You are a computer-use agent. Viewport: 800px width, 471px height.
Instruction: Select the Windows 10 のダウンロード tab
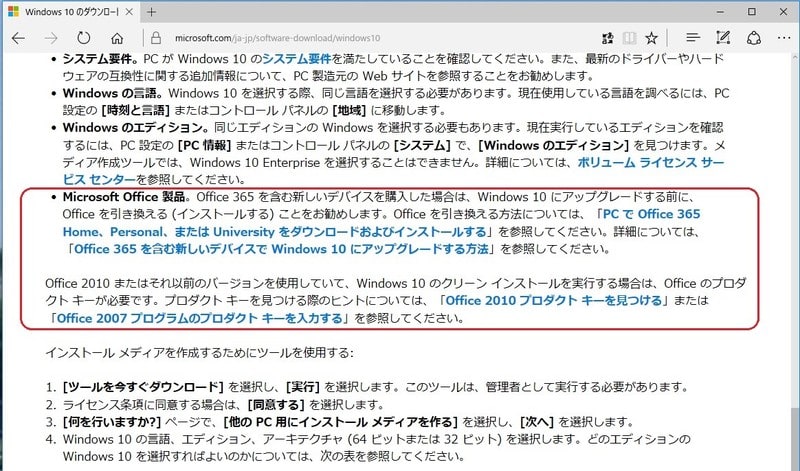(71, 12)
